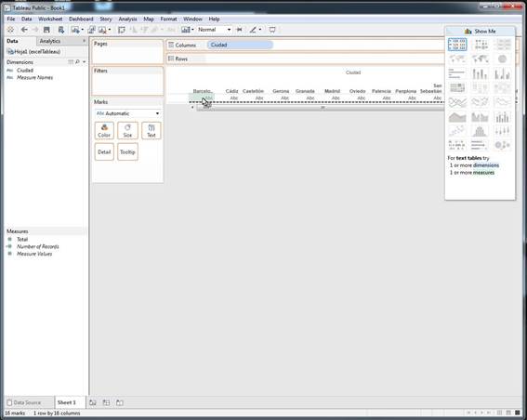Select the histogram chart in Show Me
527x420 pixels.
pyautogui.click(x=480, y=131)
